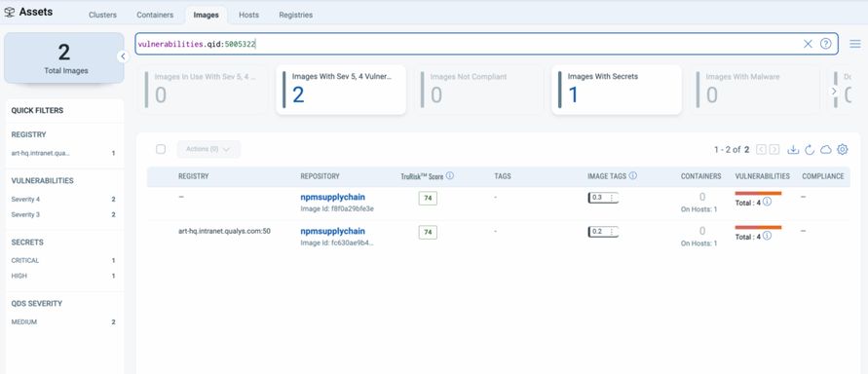Open table settings gear icon
The image size is (868, 374).
pyautogui.click(x=842, y=149)
